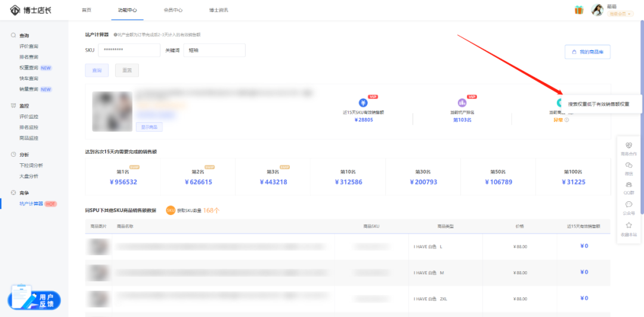Screen dimensions: 644x317
Task: Open 快车查询 in sidebar
Action: click(29, 79)
